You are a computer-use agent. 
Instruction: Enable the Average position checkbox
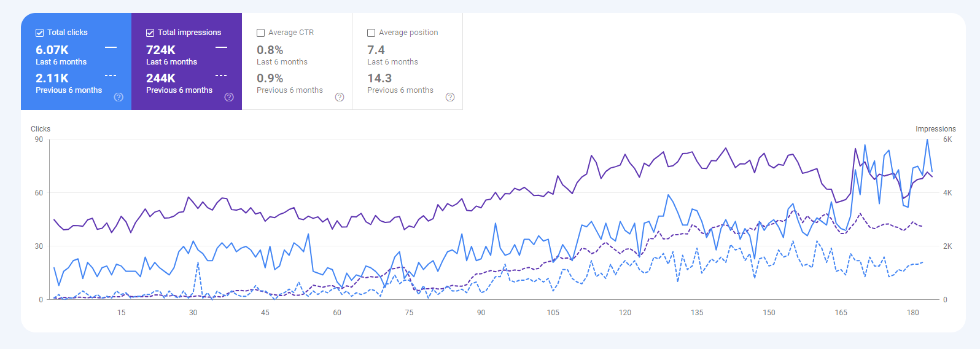click(371, 33)
